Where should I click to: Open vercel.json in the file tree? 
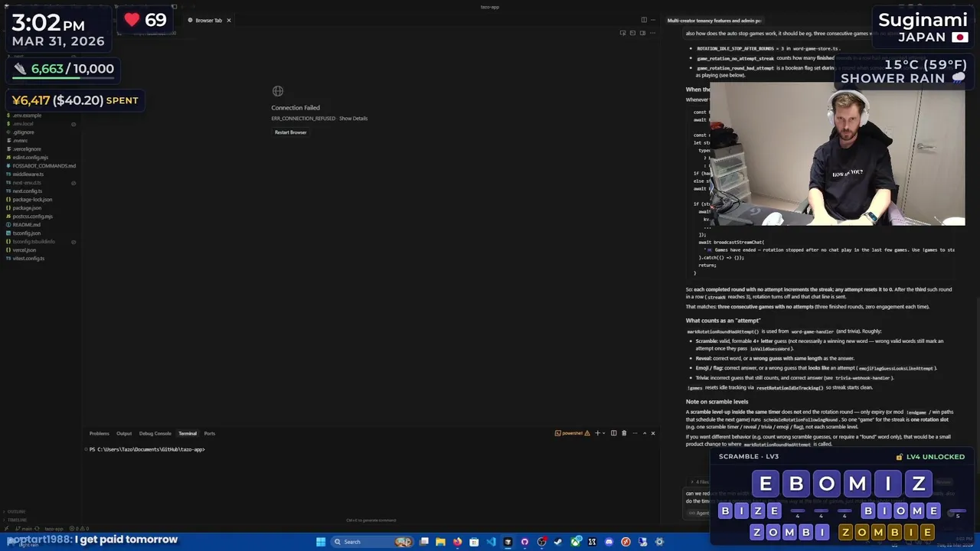[x=24, y=250]
